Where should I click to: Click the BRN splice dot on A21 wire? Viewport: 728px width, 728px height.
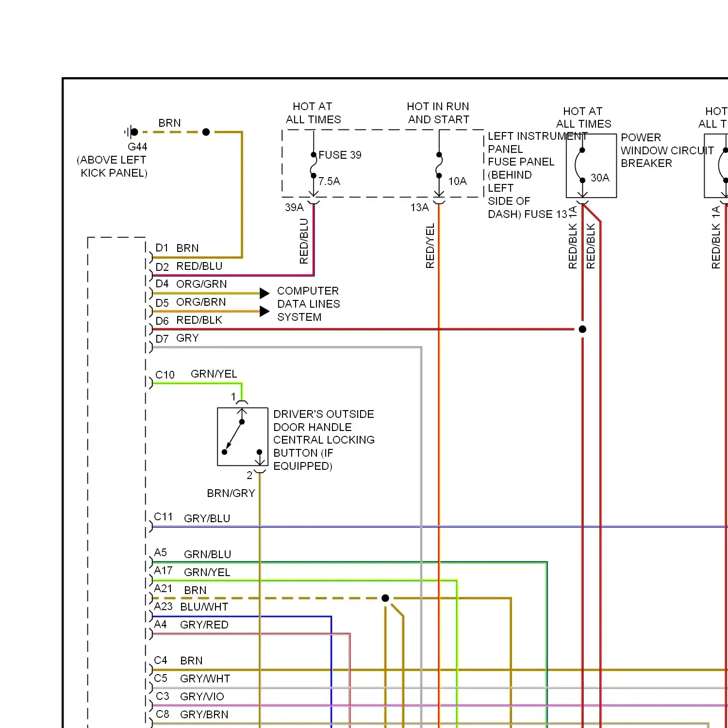point(385,598)
